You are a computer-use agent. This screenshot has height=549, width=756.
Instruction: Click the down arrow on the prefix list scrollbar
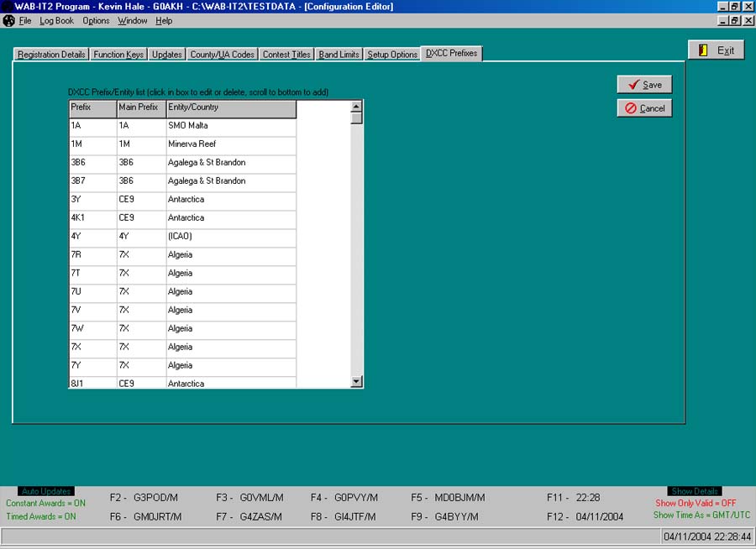356,382
